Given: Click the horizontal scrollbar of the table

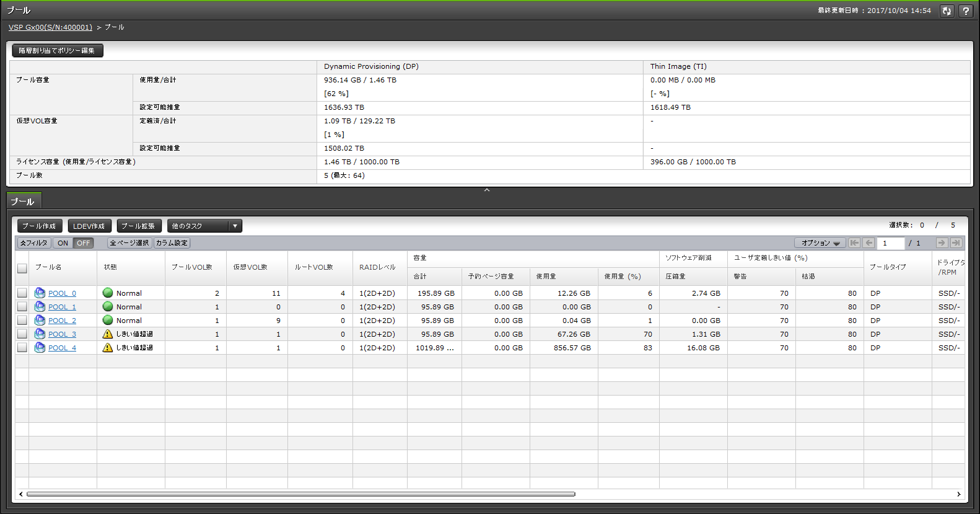Looking at the screenshot, I should point(300,494).
